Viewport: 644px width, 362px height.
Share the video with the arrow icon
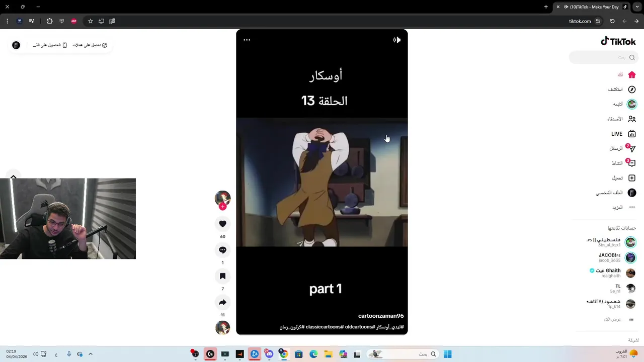click(222, 302)
